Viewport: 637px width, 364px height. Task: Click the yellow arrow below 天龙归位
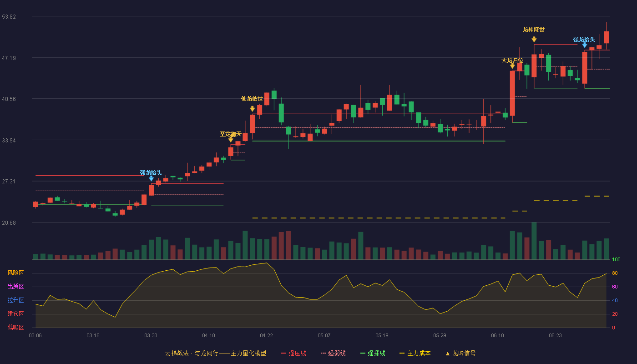pyautogui.click(x=512, y=66)
